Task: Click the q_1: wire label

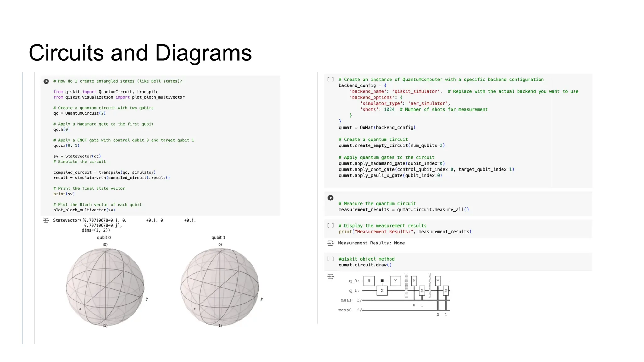Action: click(354, 291)
